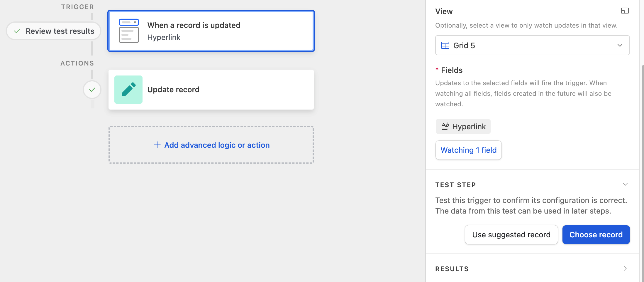Collapse the Test Step section chevron

pos(625,184)
